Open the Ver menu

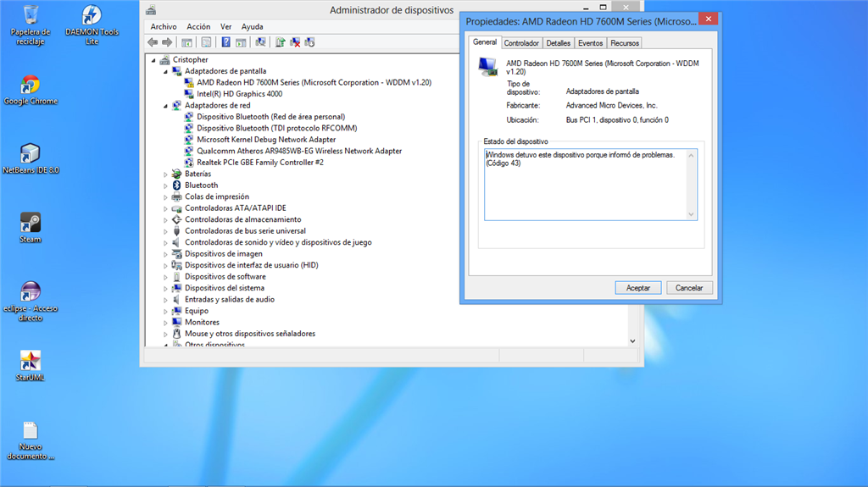pos(225,26)
